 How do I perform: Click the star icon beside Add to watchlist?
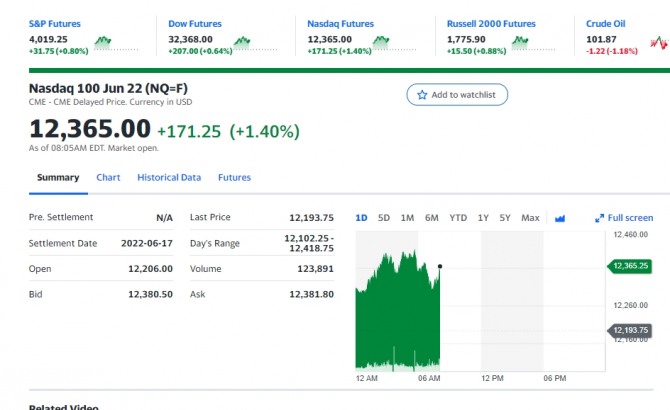pyautogui.click(x=423, y=94)
